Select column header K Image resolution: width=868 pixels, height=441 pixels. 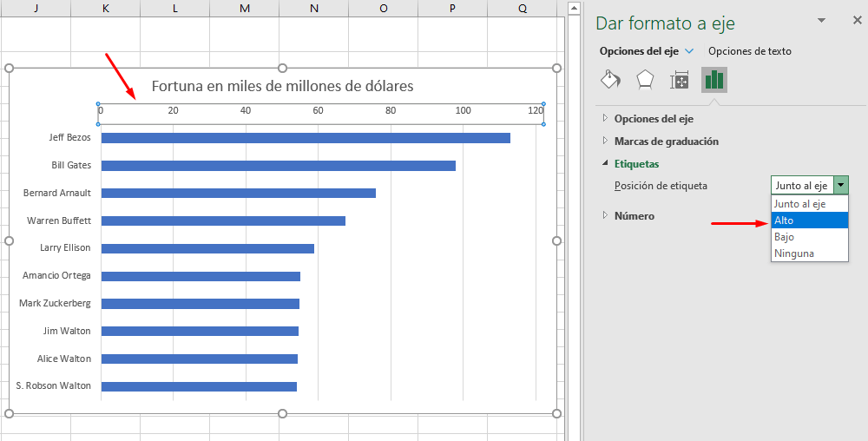coord(105,9)
